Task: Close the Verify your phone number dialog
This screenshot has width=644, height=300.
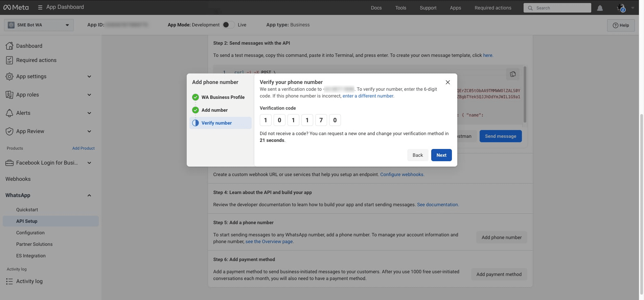Action: pos(447,82)
